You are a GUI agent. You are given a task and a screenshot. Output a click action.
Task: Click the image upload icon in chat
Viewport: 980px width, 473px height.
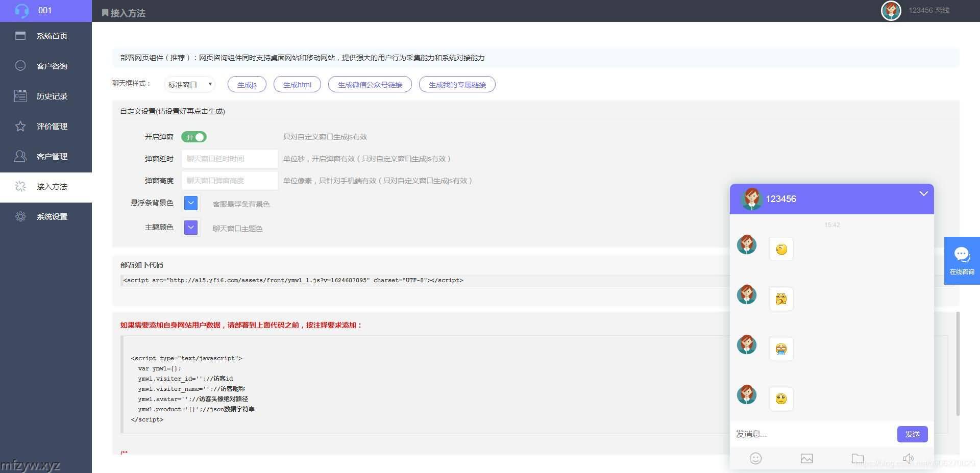[806, 458]
